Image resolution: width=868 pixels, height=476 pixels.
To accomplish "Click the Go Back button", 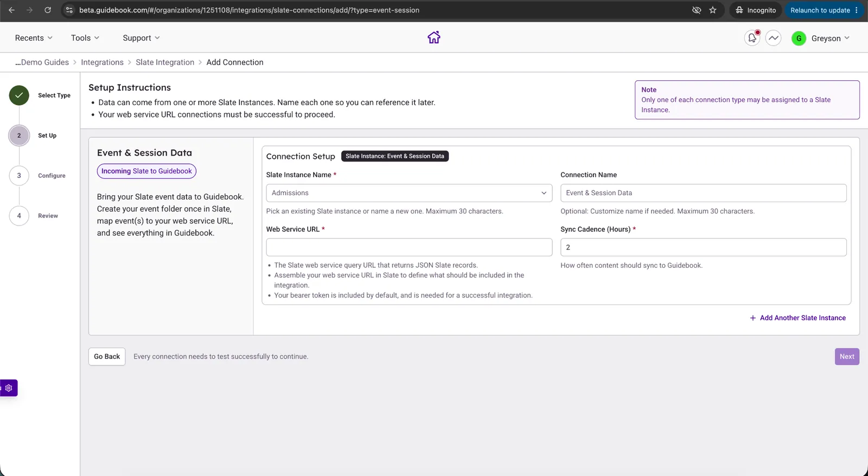I will pos(107,357).
